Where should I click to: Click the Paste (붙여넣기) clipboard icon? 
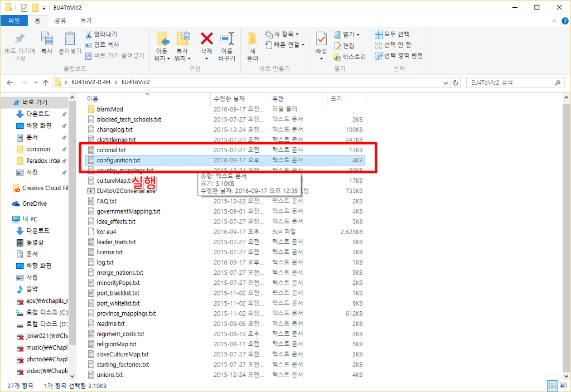point(70,38)
